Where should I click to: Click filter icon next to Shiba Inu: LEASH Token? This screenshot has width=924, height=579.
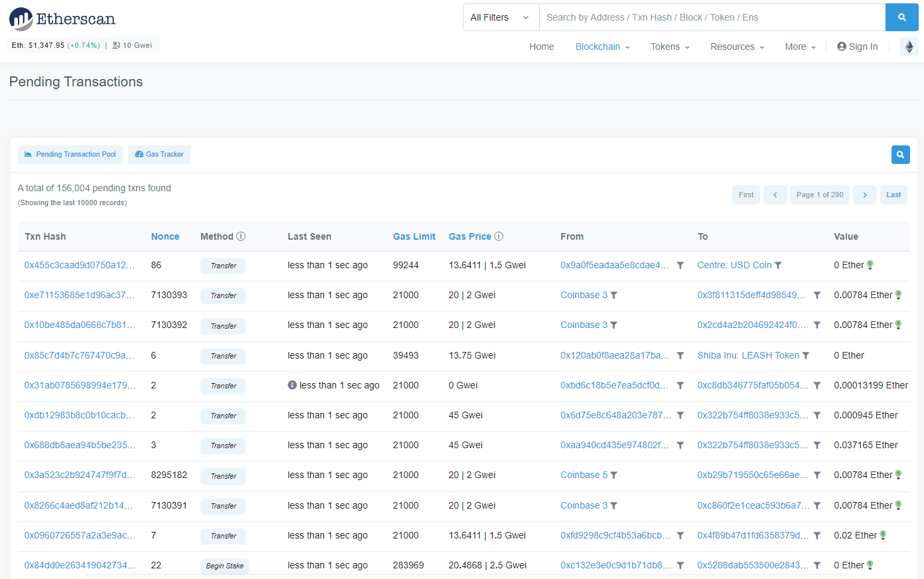point(806,356)
